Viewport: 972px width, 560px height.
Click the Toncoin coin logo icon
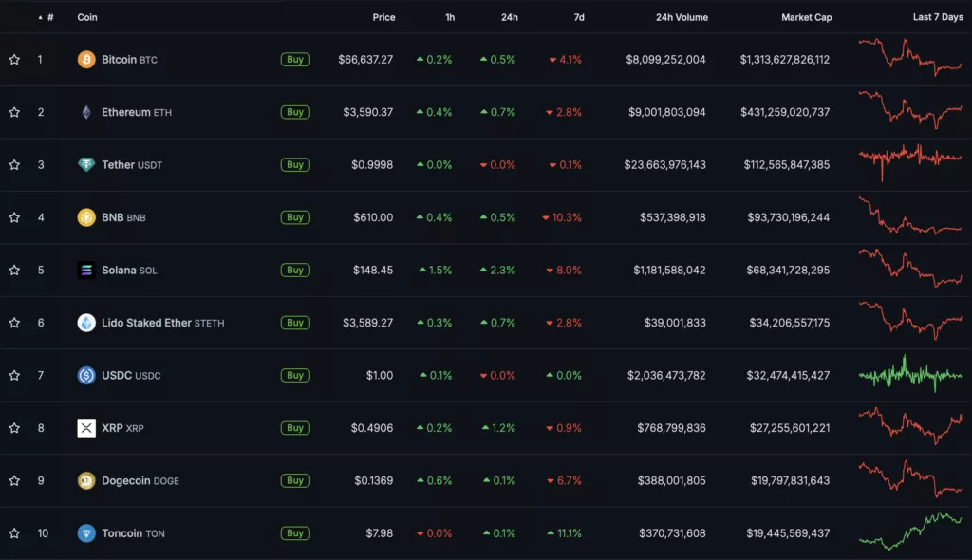[x=86, y=533]
